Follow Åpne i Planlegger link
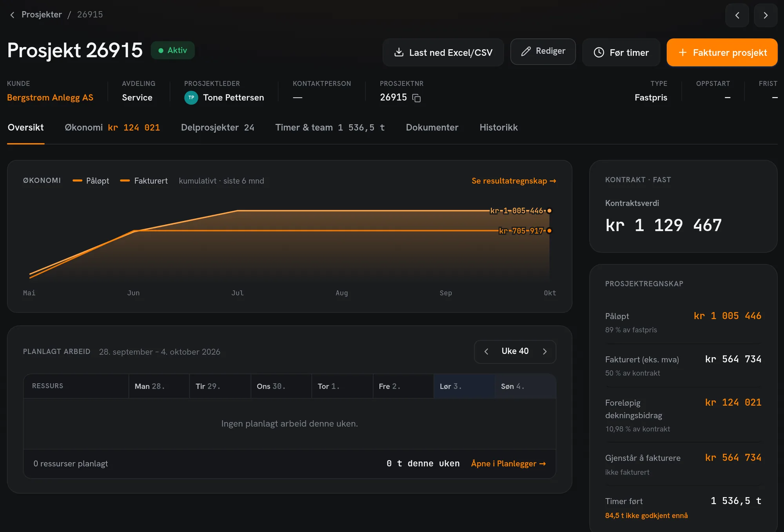Image resolution: width=784 pixels, height=532 pixels. tap(508, 463)
